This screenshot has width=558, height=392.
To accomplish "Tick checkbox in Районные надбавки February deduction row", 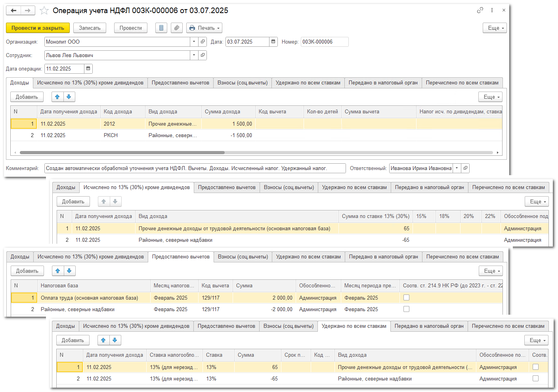I will click(x=406, y=309).
